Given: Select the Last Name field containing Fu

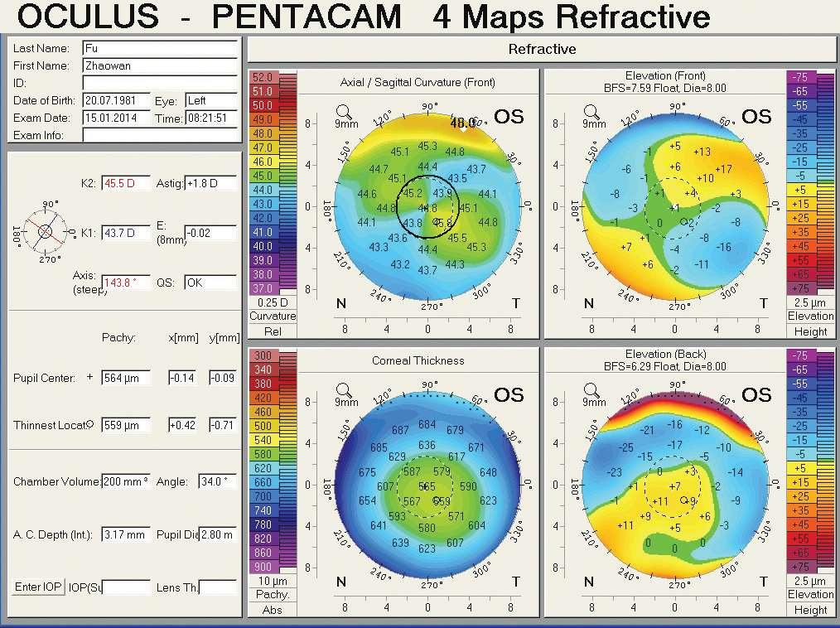Looking at the screenshot, I should (159, 49).
